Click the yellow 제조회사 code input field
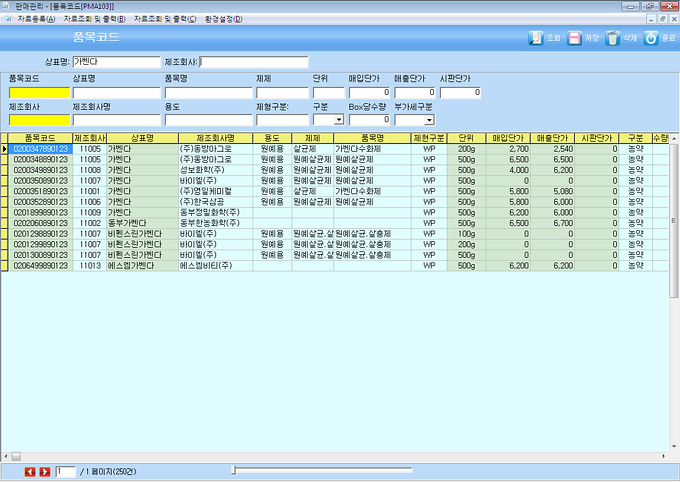This screenshot has height=482, width=680. (x=39, y=120)
